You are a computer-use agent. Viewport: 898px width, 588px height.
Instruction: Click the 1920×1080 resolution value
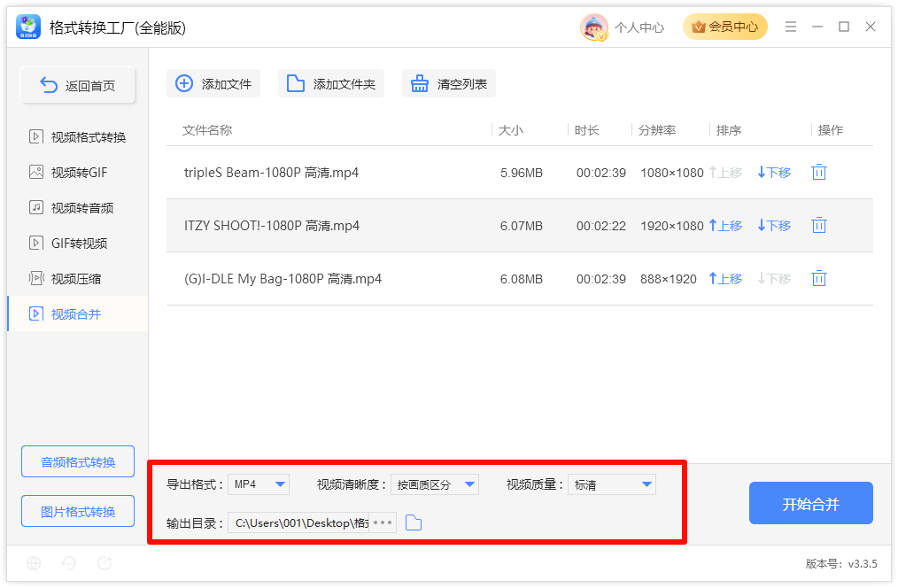[x=672, y=226]
